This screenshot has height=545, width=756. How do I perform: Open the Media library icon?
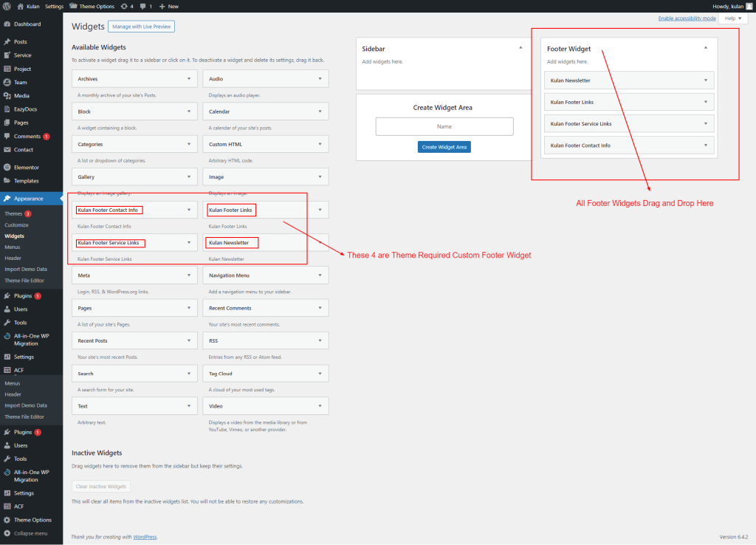coord(7,96)
